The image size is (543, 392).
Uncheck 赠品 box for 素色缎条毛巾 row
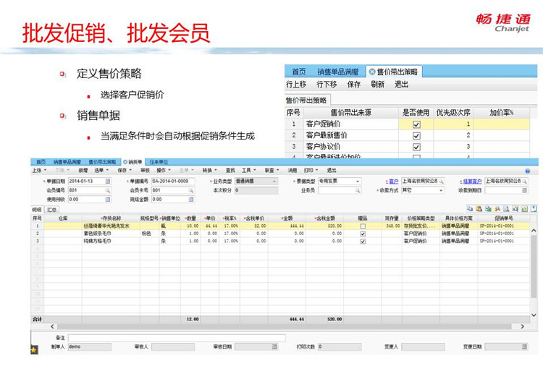coord(363,234)
